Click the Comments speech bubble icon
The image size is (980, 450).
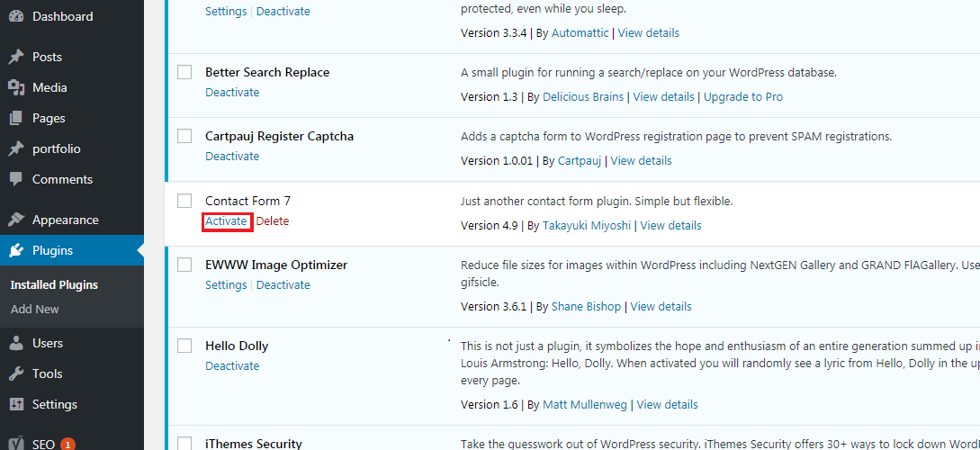16,179
